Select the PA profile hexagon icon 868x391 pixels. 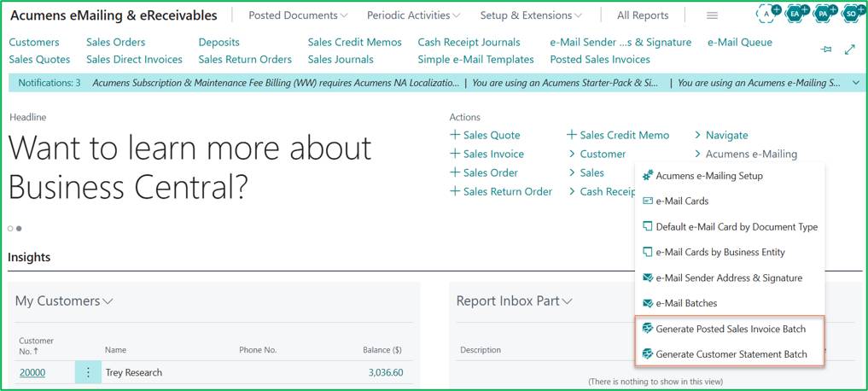[x=824, y=14]
